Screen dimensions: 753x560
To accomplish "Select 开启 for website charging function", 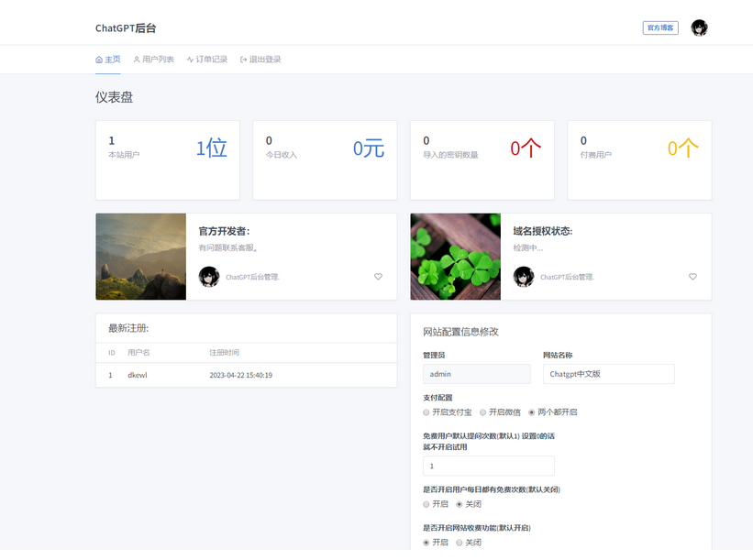I will click(x=426, y=543).
